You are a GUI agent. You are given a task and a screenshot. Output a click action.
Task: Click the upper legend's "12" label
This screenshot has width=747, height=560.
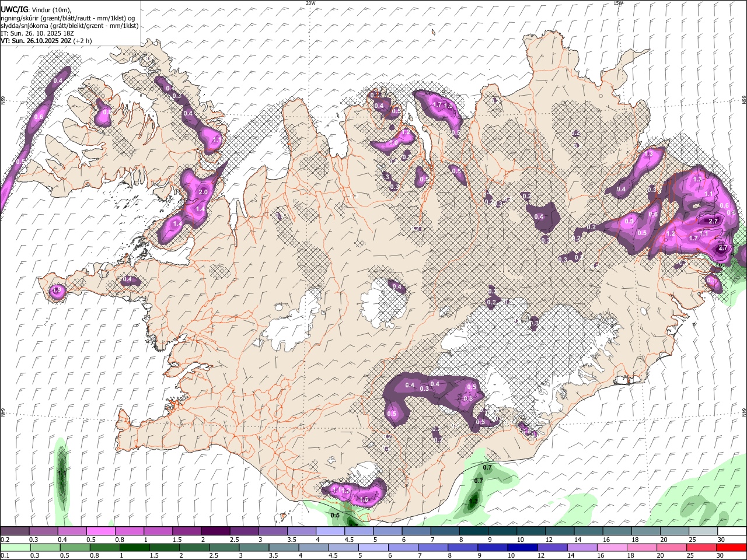549,540
